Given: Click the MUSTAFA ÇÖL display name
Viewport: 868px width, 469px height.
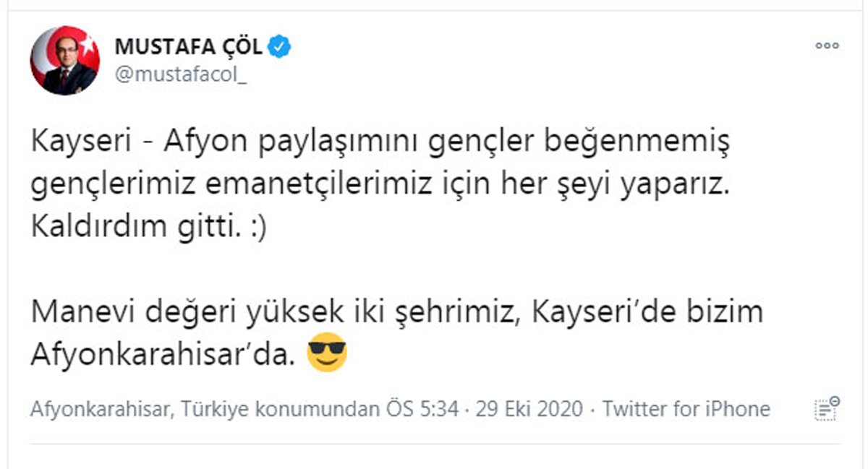Looking at the screenshot, I should (x=190, y=47).
